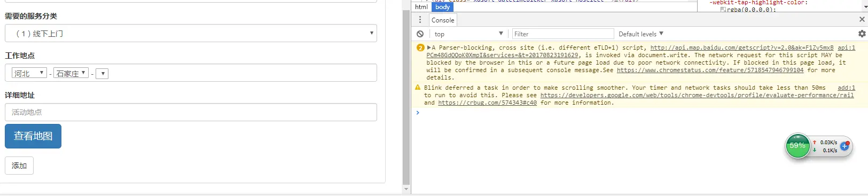Select the Console tab

[x=443, y=20]
